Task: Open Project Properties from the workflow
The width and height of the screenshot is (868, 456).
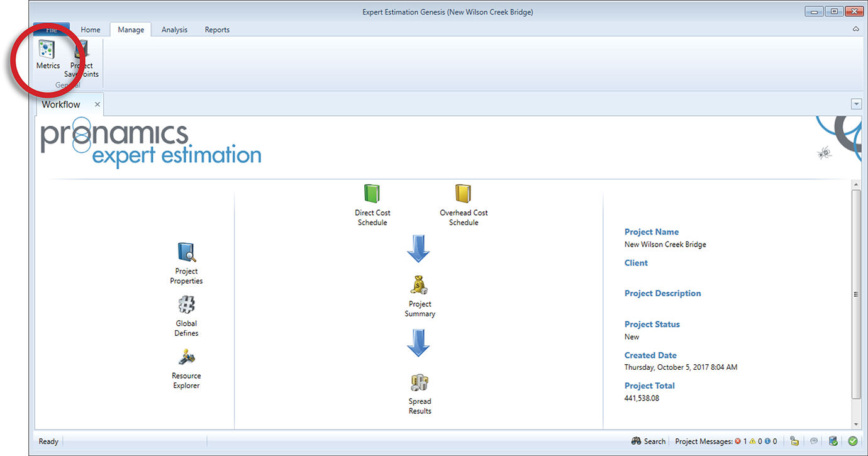Action: click(186, 253)
